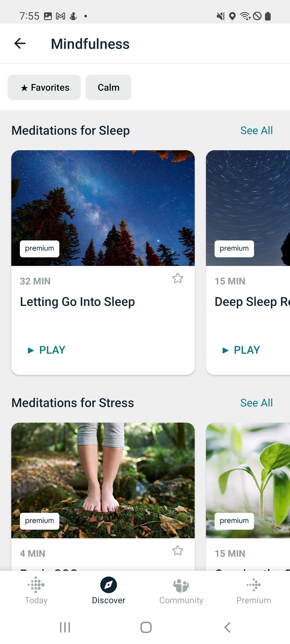Image resolution: width=290 pixels, height=644 pixels.
Task: Go to the Premium tab
Action: (254, 591)
